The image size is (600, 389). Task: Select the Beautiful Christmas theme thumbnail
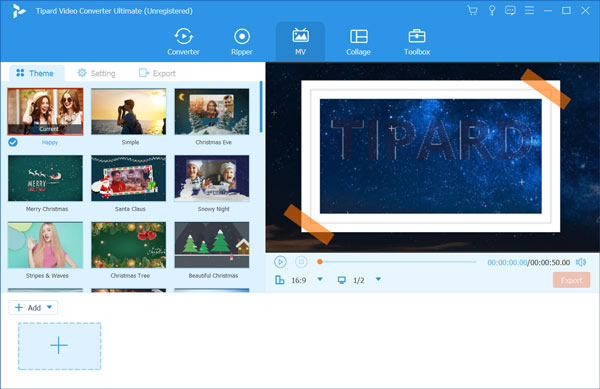[212, 245]
